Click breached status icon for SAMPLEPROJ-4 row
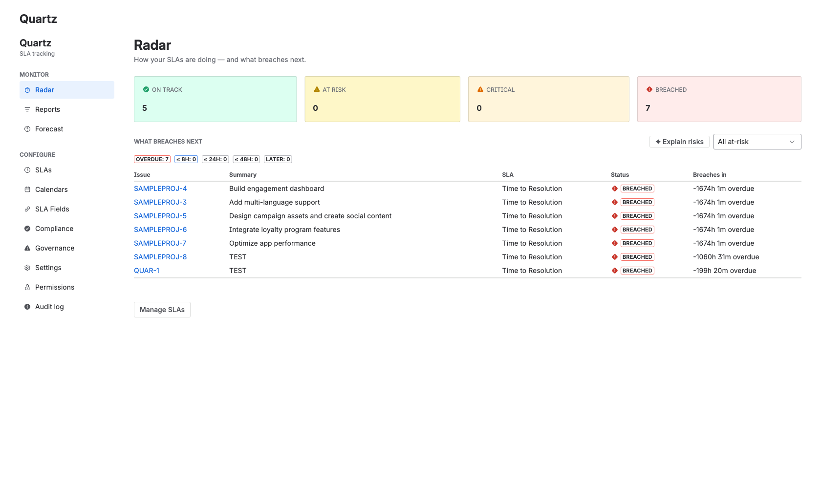821x504 pixels. (615, 189)
